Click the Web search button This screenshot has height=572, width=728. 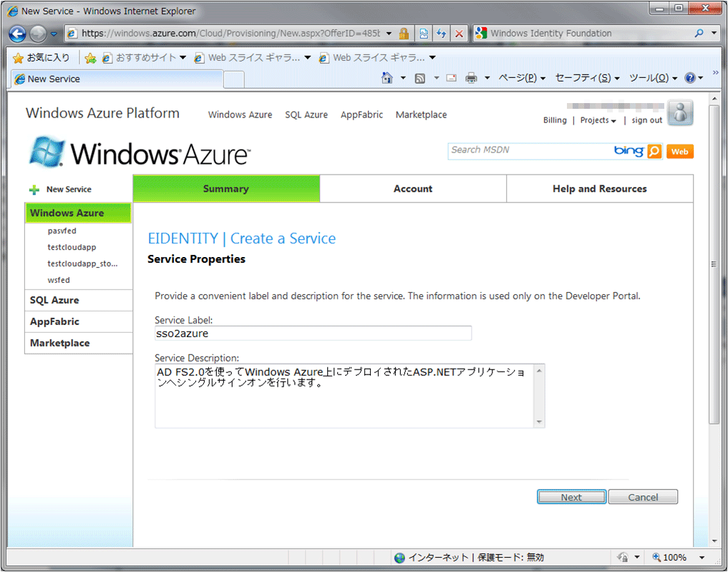[x=680, y=151]
